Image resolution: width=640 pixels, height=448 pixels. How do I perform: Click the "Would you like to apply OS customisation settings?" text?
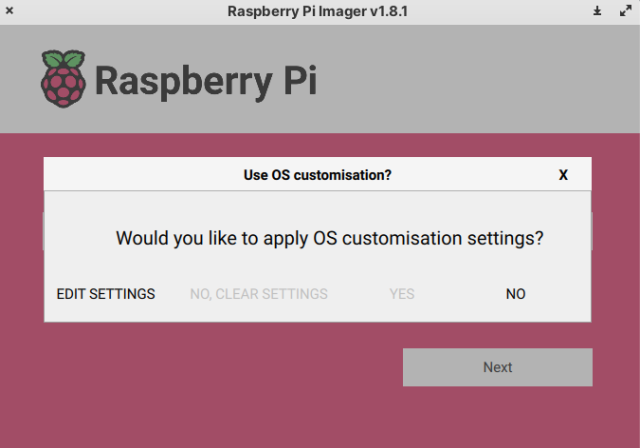(x=330, y=238)
